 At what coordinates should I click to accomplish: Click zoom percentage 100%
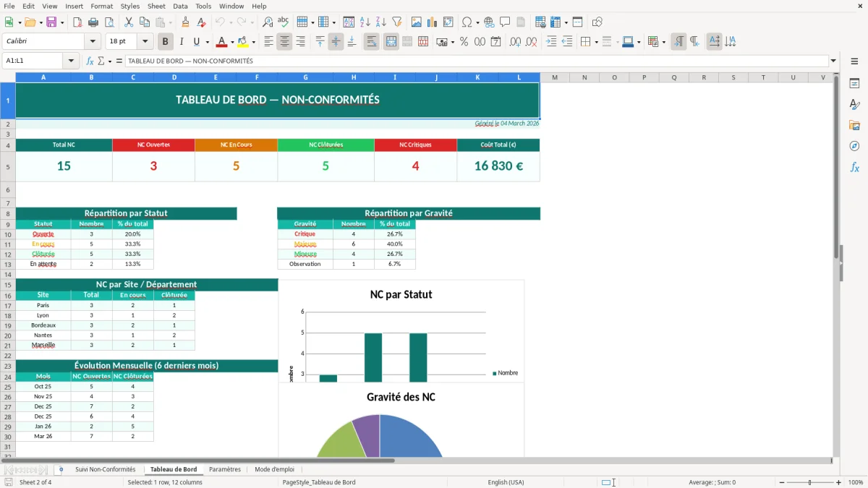point(856,482)
